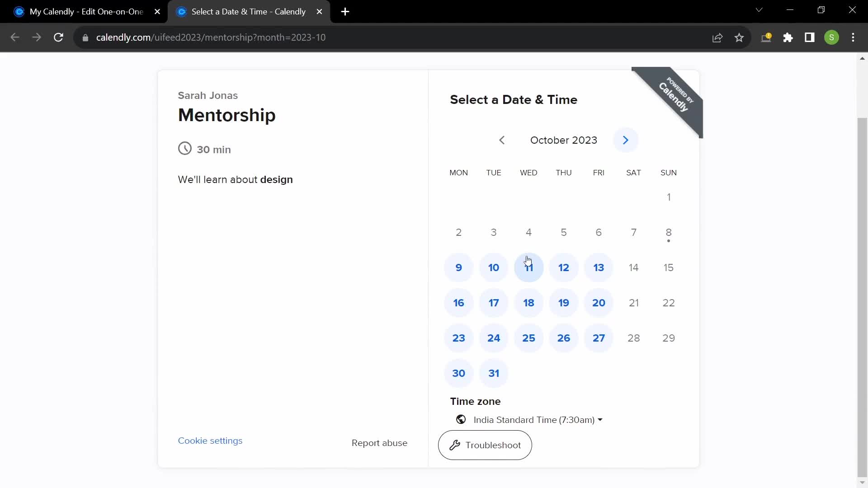The height and width of the screenshot is (488, 868).
Task: Select October 31 available date
Action: point(494,373)
